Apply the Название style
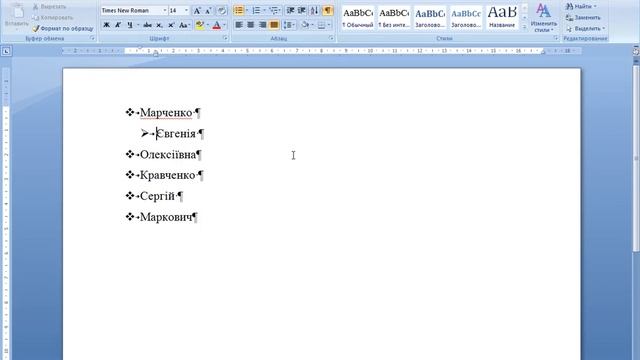This screenshot has width=640, height=360. click(502, 18)
